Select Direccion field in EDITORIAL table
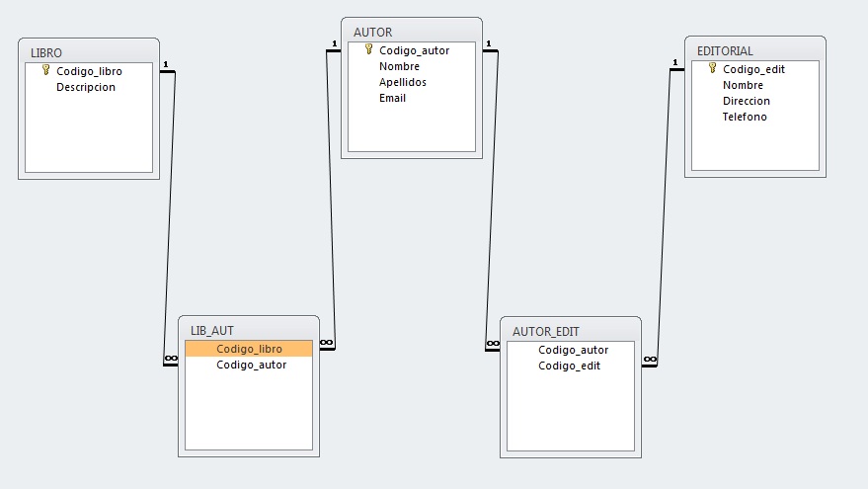Screen dimensions: 868x489 [x=746, y=101]
